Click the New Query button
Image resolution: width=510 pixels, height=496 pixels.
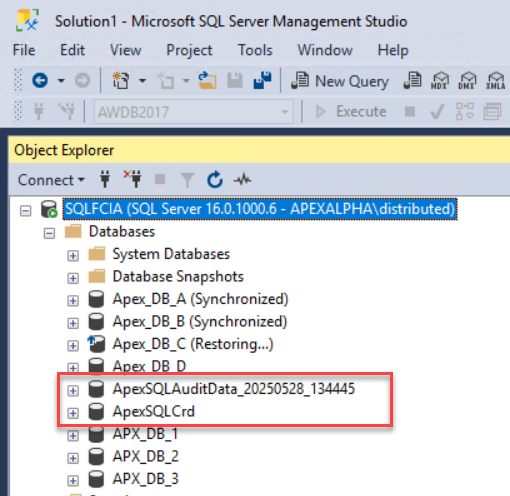click(x=340, y=81)
